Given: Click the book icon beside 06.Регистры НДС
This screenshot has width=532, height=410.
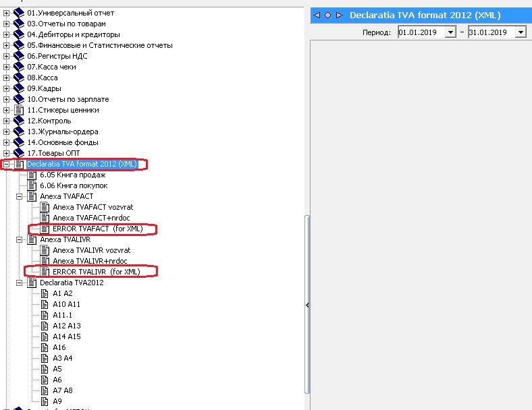Looking at the screenshot, I should click(19, 56).
